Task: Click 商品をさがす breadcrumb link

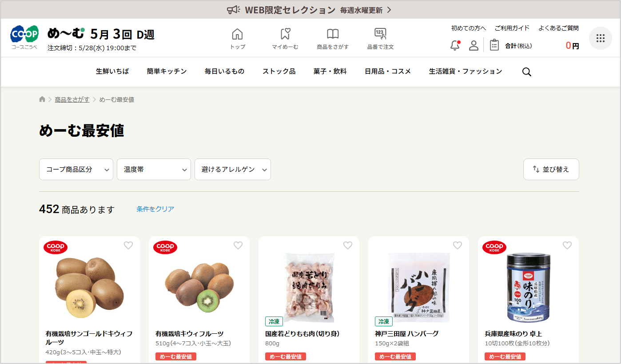Action: [72, 99]
